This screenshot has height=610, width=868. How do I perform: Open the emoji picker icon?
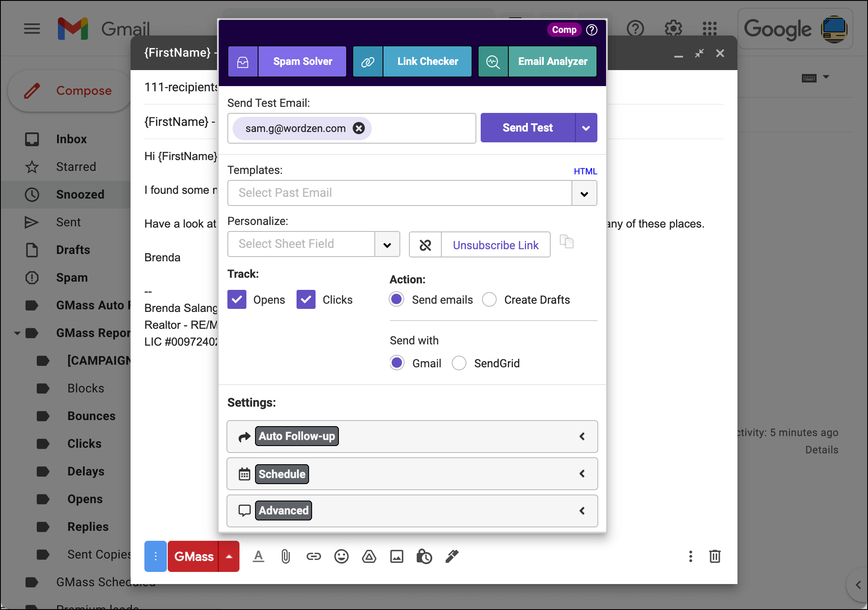pyautogui.click(x=341, y=556)
